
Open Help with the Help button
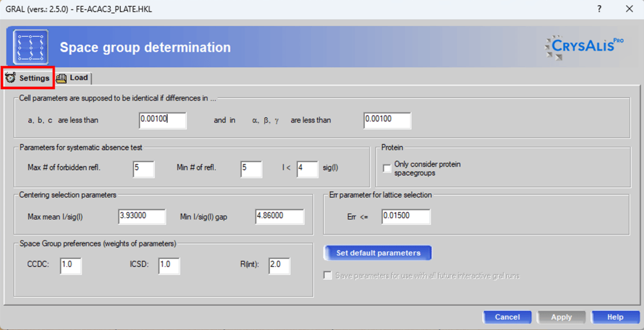click(x=615, y=317)
